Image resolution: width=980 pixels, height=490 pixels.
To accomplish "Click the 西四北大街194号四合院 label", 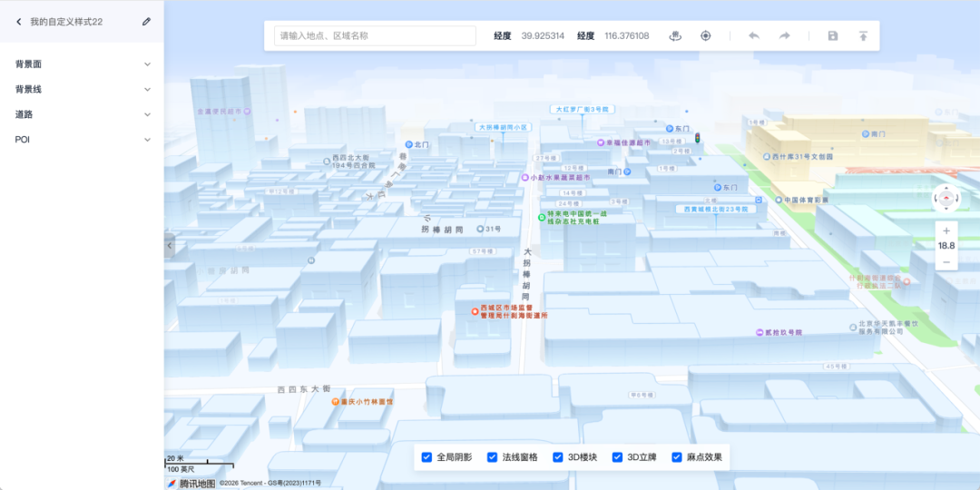I will point(354,162).
